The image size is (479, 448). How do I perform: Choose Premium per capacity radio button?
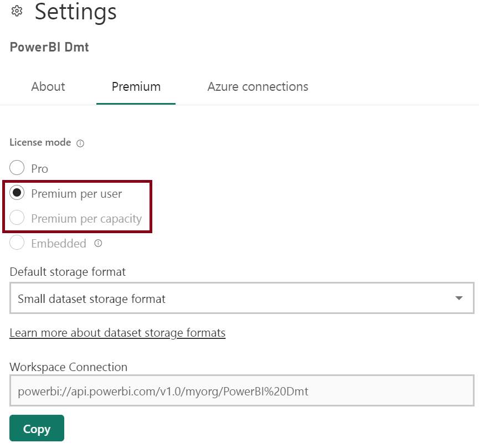click(x=17, y=218)
